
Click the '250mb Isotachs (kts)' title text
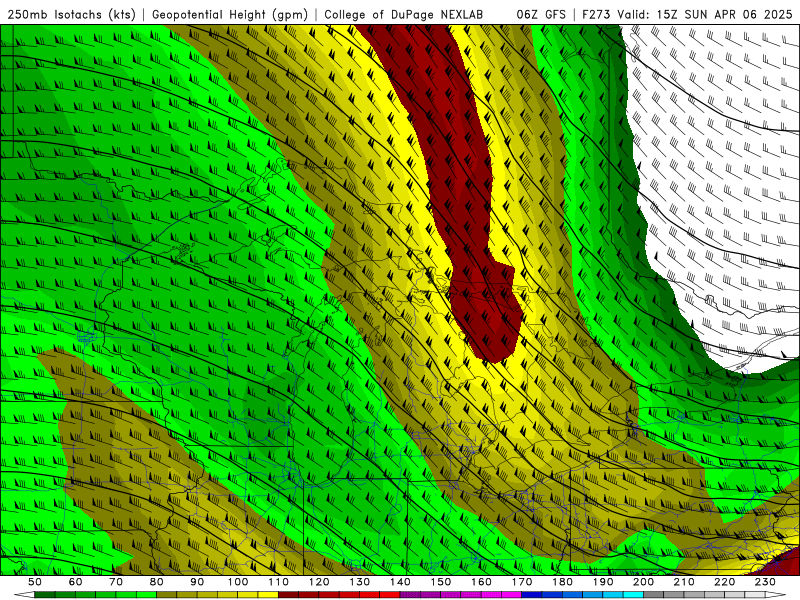click(72, 15)
